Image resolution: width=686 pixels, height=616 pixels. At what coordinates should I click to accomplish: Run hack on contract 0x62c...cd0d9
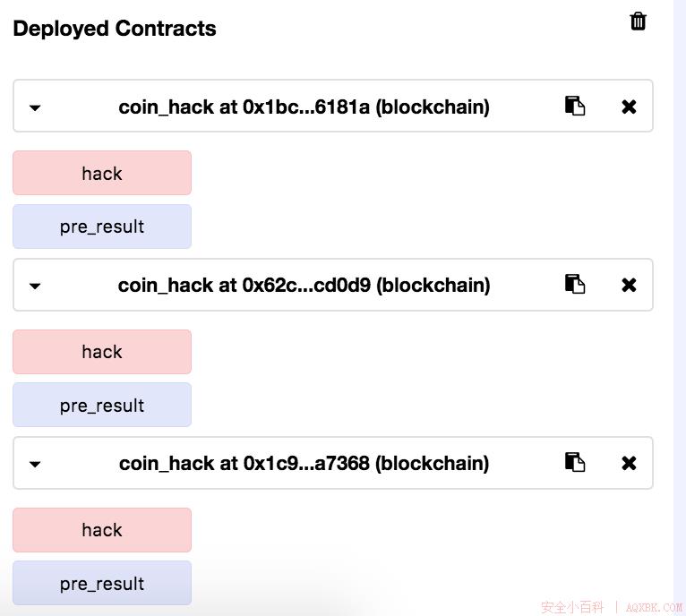click(102, 352)
